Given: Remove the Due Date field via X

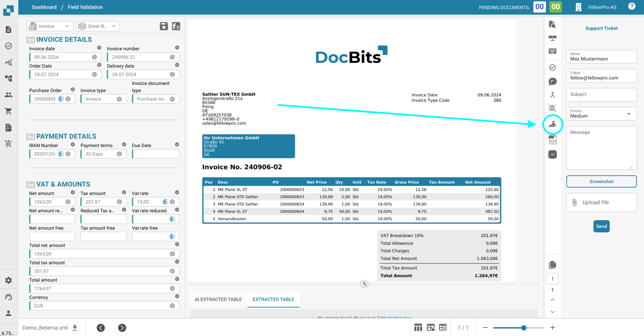Looking at the screenshot, I should click(x=177, y=145).
